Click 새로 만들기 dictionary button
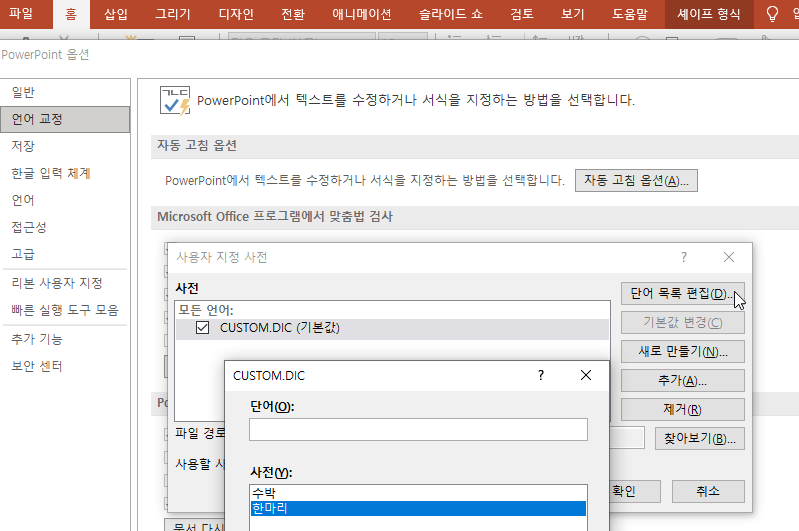 pos(682,352)
